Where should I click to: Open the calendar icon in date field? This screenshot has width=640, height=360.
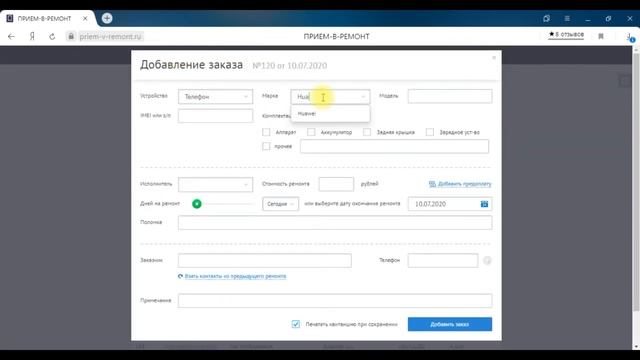[x=484, y=204]
